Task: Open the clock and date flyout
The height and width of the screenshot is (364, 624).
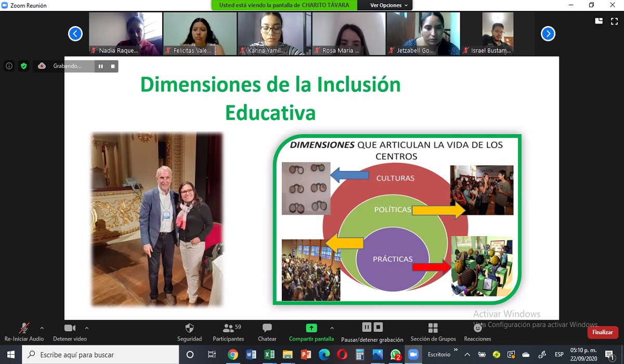Action: [583, 355]
